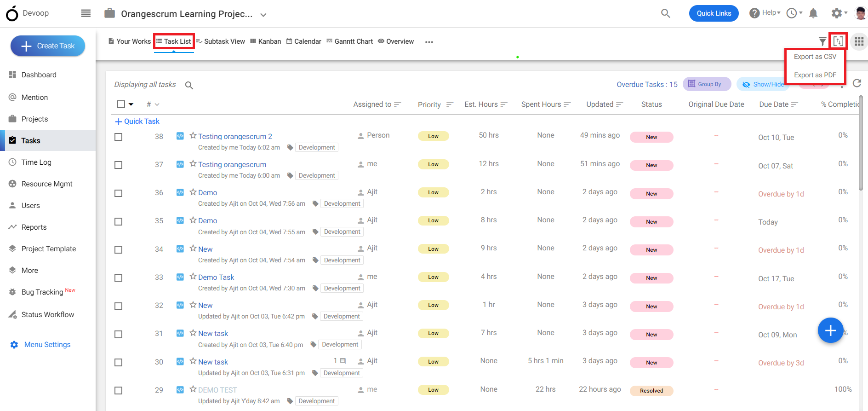Open Mention in sidebar
Image resolution: width=868 pixels, height=411 pixels.
click(34, 98)
